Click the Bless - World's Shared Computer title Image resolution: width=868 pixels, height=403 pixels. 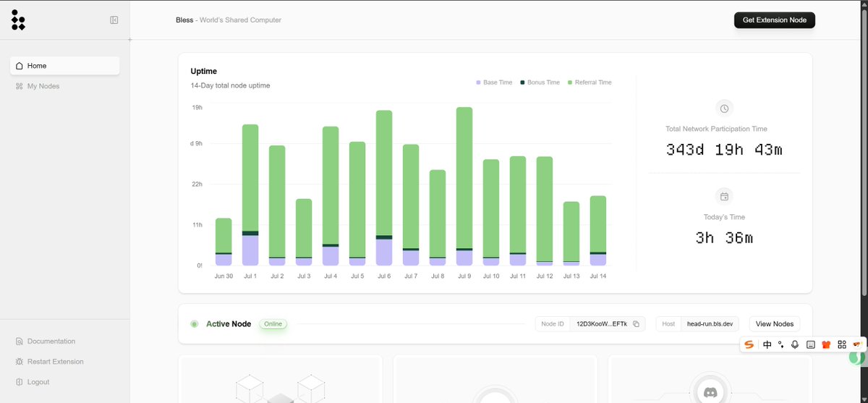click(229, 20)
